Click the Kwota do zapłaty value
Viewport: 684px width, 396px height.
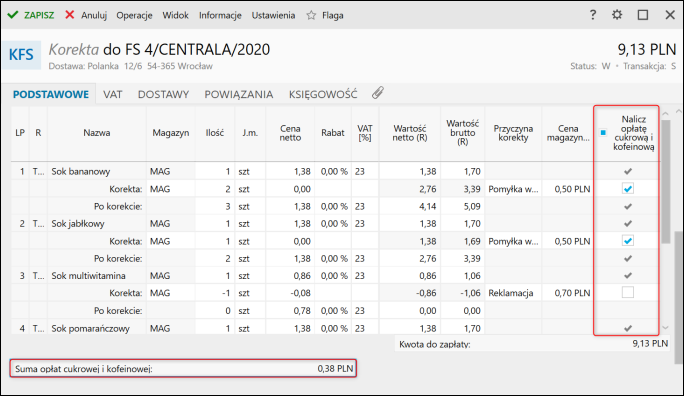tap(650, 344)
